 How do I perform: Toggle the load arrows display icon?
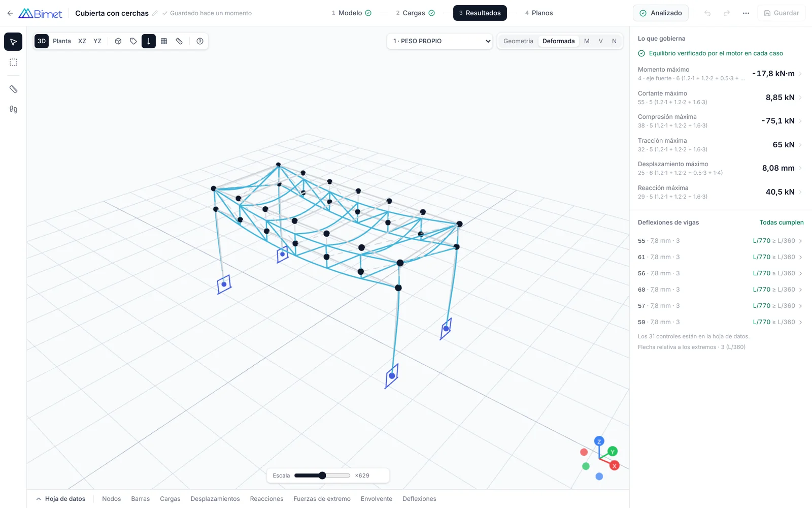[x=149, y=41]
